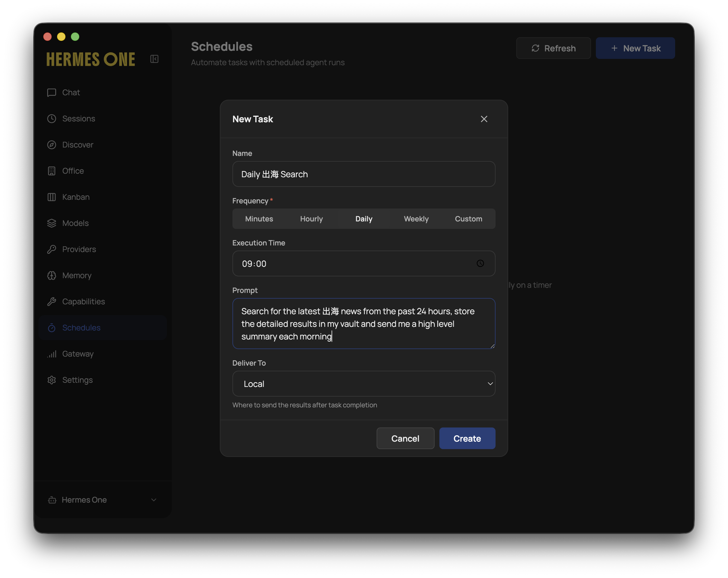Open Capabilities page
The height and width of the screenshot is (578, 728).
pyautogui.click(x=103, y=302)
